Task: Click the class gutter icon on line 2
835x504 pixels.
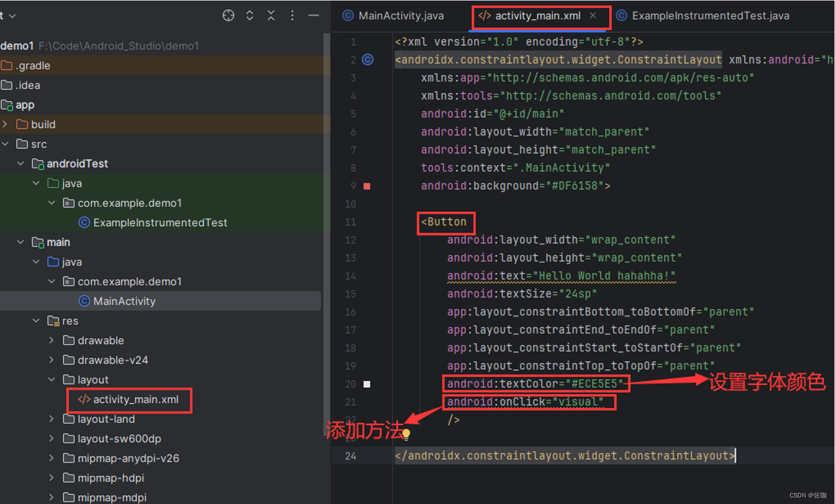Action: tap(368, 59)
